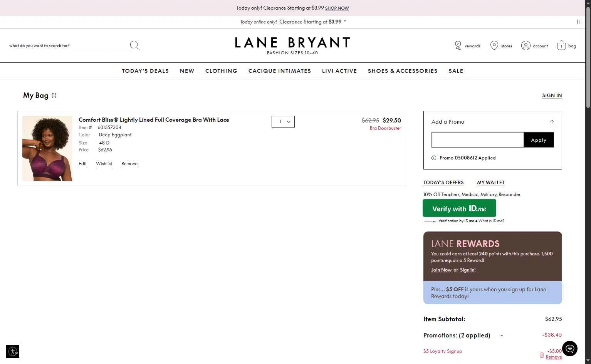Open the Clothing menu
The width and height of the screenshot is (591, 364).
coord(221,71)
